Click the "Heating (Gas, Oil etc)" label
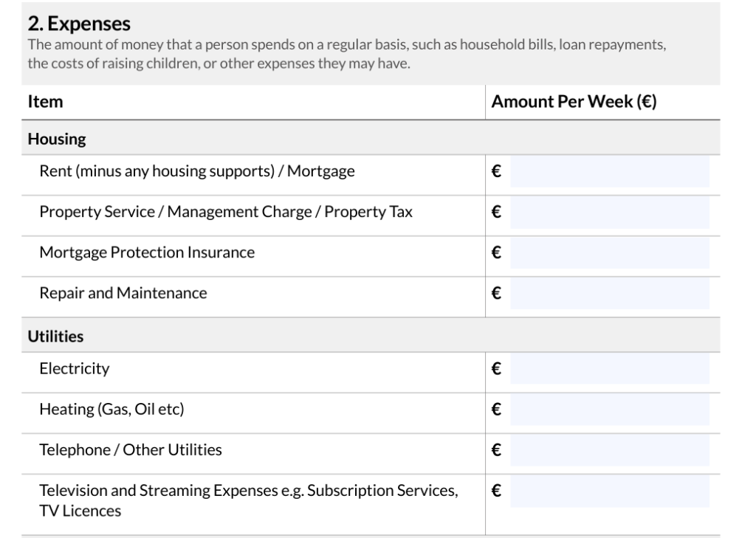The height and width of the screenshot is (538, 756). click(111, 409)
